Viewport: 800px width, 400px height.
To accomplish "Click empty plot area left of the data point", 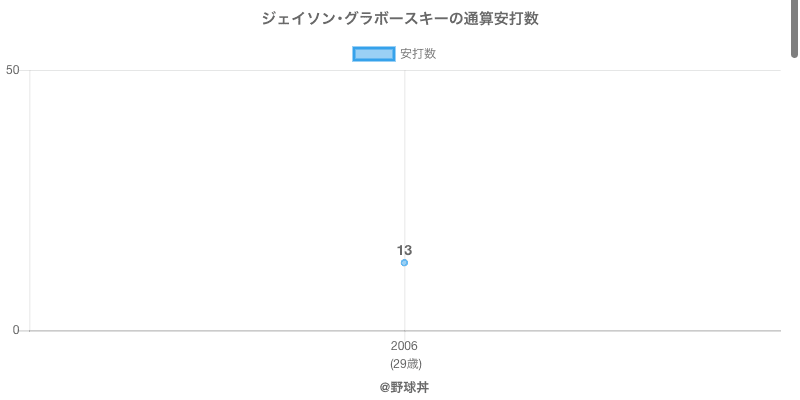I will tap(200, 200).
